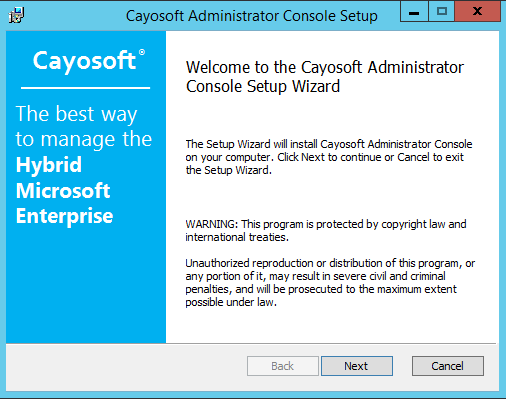Click the bold word Enterprise in banner
This screenshot has height=399, width=506.
tap(64, 217)
